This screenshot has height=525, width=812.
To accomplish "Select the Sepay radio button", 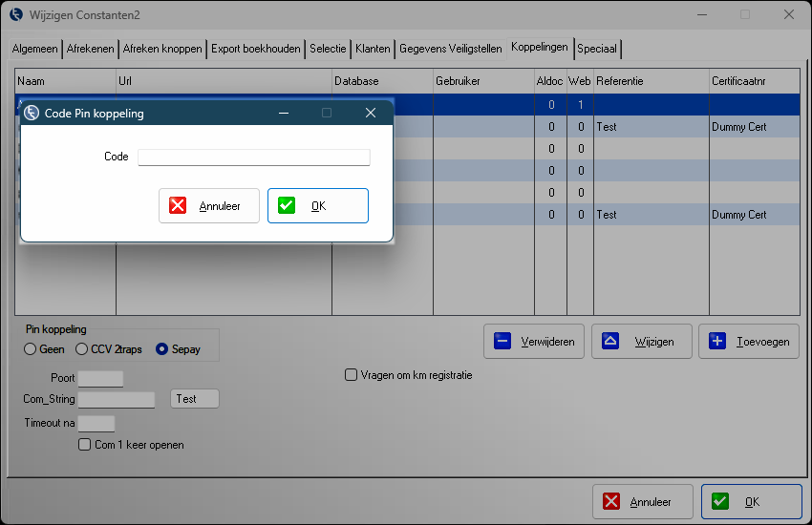I will coord(162,349).
